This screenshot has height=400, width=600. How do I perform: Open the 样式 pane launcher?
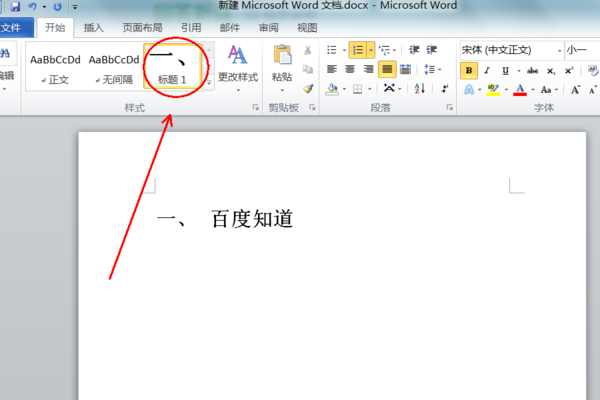click(255, 108)
